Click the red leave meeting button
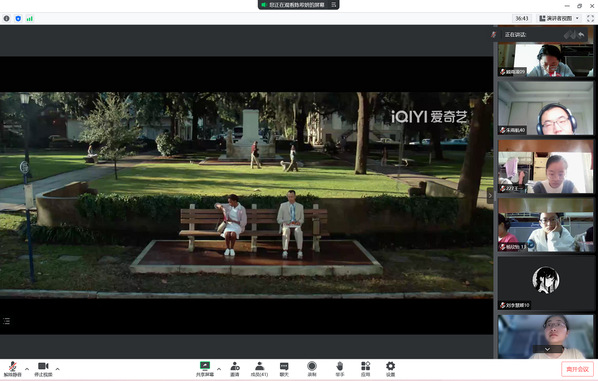Image resolution: width=598 pixels, height=381 pixels. pyautogui.click(x=577, y=369)
